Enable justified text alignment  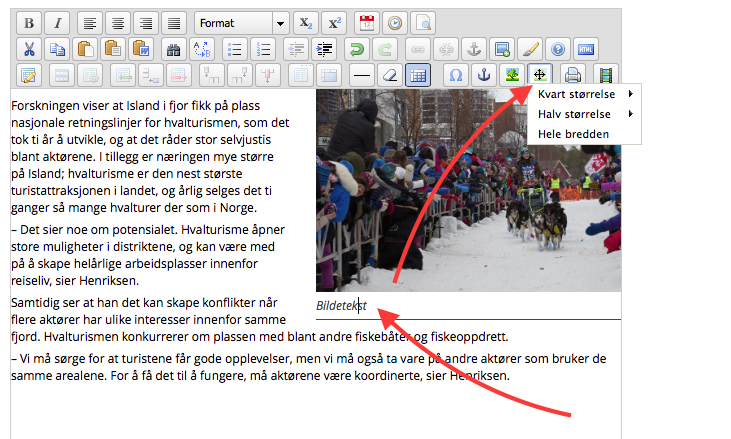[x=174, y=22]
